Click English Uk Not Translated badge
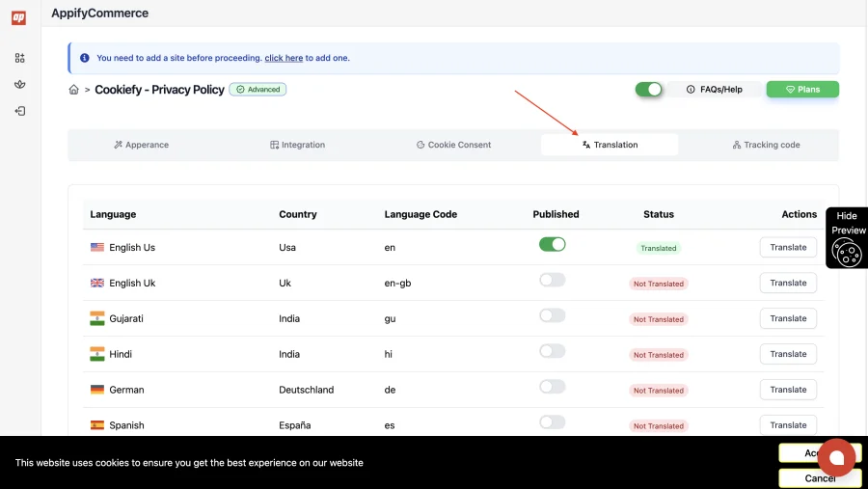868x489 pixels. pyautogui.click(x=658, y=284)
